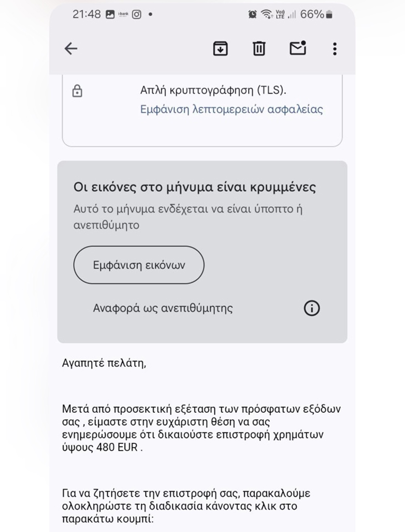Open "Εμφάνιση λεπτομερειών ασφαλείας" link
405x532 pixels.
(x=232, y=109)
